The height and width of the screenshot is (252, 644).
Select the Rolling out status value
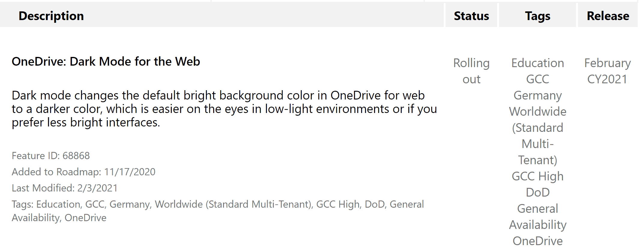coord(471,71)
